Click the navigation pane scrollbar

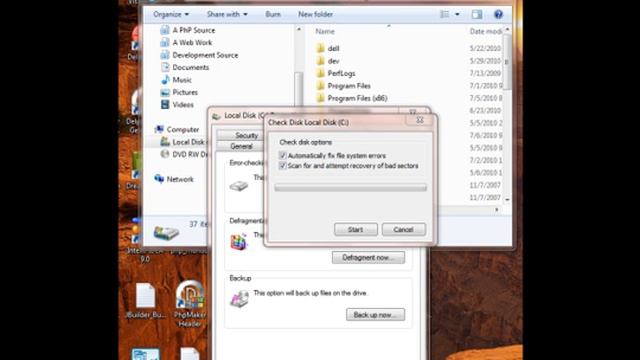(299, 88)
